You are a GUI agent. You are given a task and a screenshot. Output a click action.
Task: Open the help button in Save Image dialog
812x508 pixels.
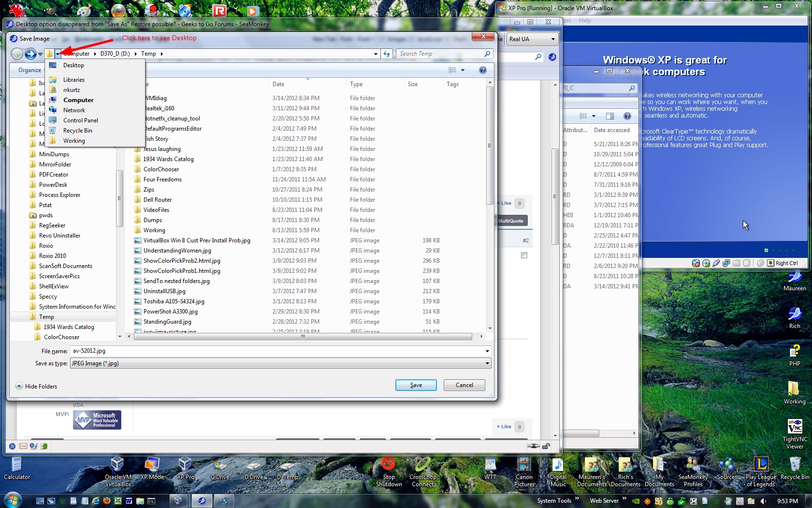tap(482, 70)
